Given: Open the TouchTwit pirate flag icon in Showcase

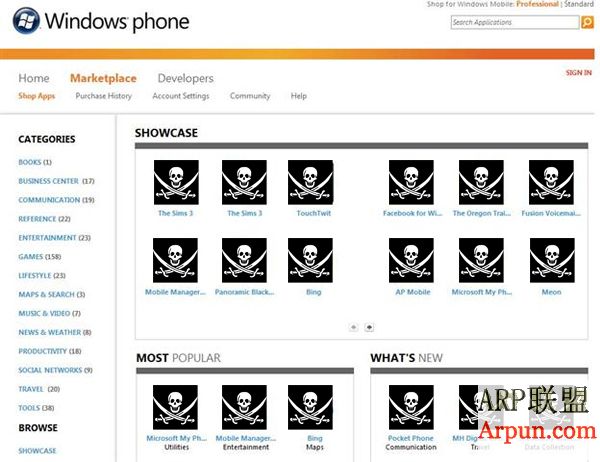Looking at the screenshot, I should [310, 182].
